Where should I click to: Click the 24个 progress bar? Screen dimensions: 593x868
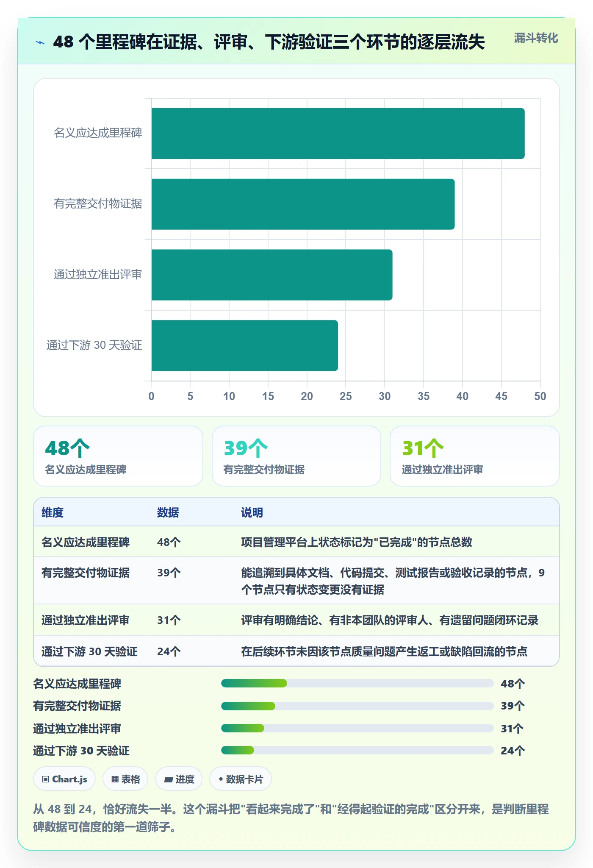pyautogui.click(x=357, y=750)
